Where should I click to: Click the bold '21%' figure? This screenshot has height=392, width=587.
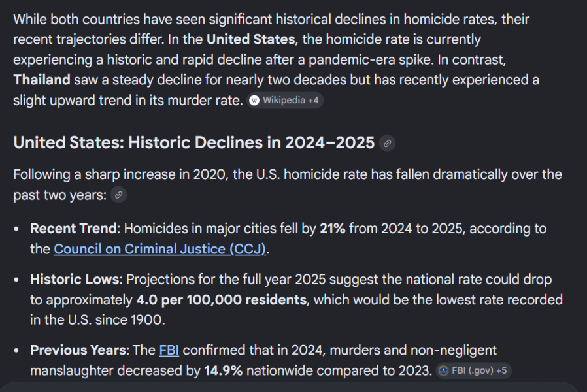coord(332,229)
